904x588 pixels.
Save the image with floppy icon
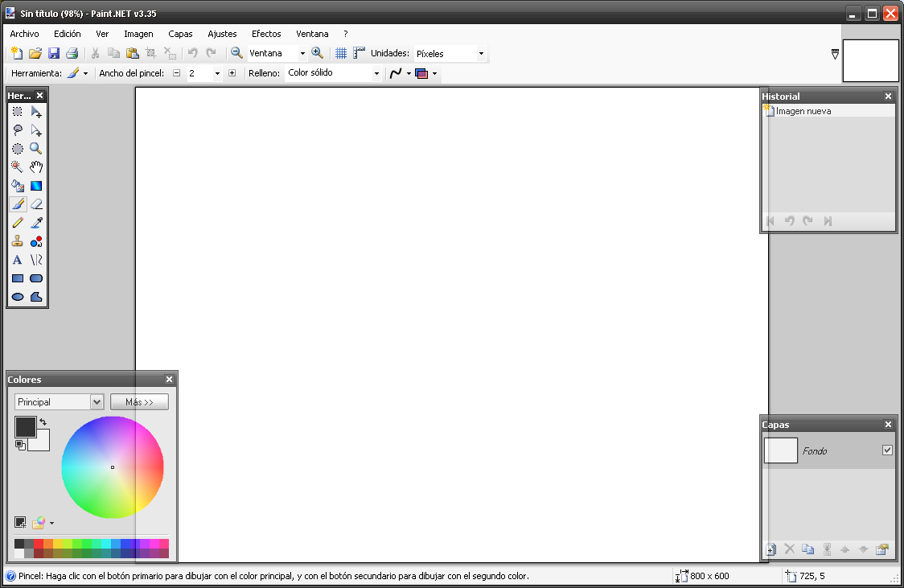coord(54,54)
